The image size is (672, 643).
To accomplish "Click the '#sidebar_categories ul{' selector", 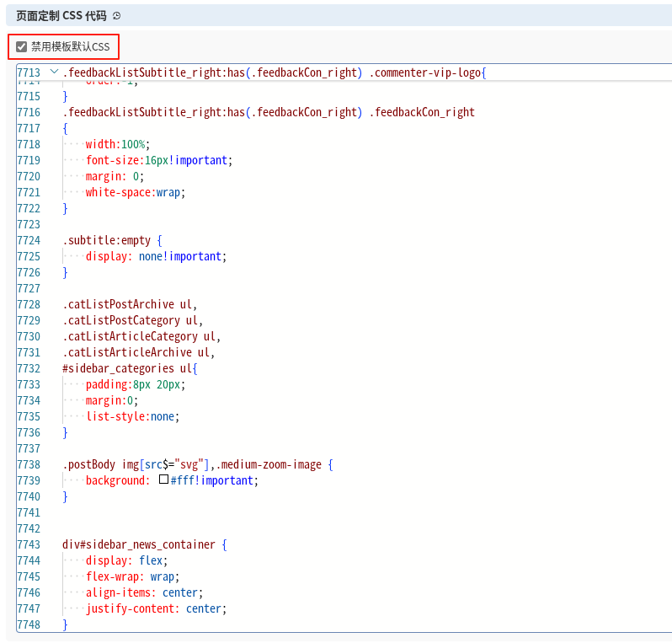I will click(130, 368).
